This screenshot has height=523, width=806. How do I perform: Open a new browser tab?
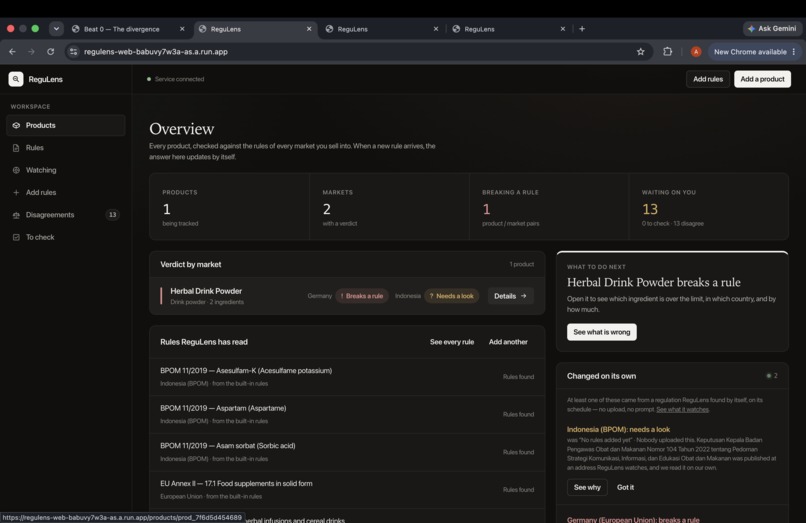(582, 29)
